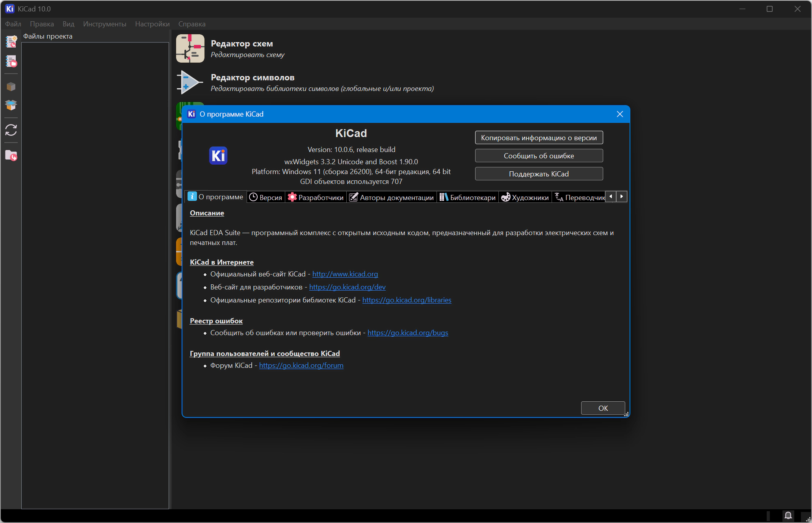Open the https://go.kicad.org/forum link
The height and width of the screenshot is (523, 812).
tap(301, 365)
